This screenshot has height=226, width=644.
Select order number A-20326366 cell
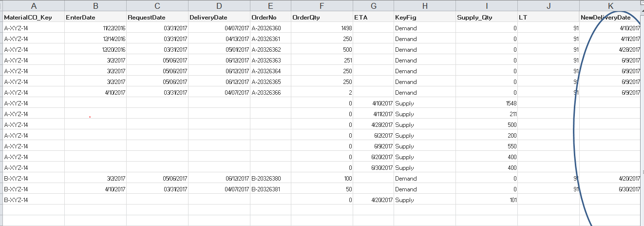[x=269, y=92]
